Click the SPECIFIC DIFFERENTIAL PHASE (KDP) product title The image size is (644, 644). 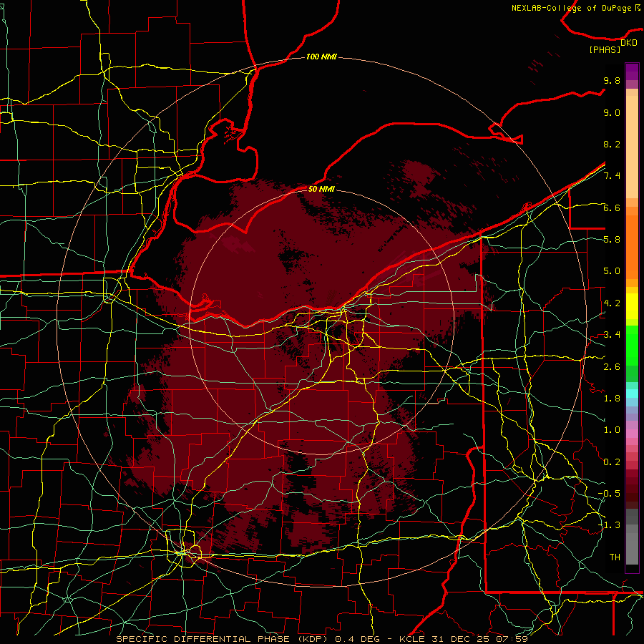click(x=224, y=639)
